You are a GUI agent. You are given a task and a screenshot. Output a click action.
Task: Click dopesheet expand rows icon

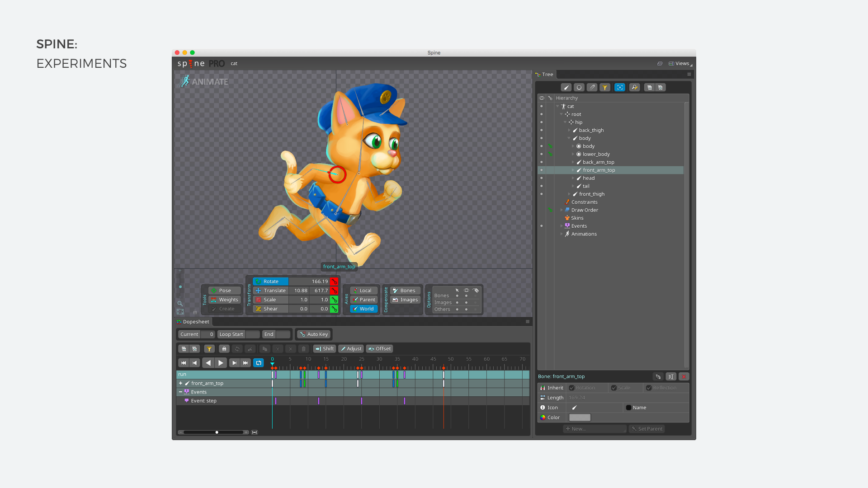pos(184,349)
